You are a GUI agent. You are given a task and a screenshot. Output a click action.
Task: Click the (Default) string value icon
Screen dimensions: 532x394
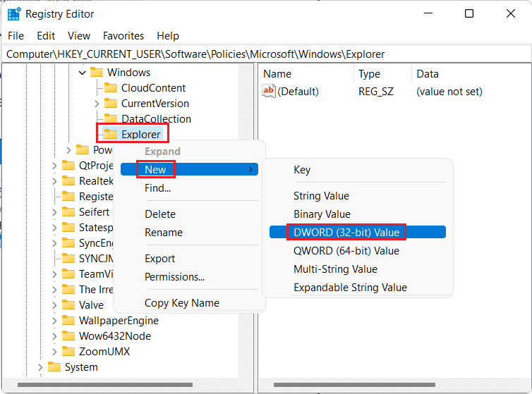268,91
